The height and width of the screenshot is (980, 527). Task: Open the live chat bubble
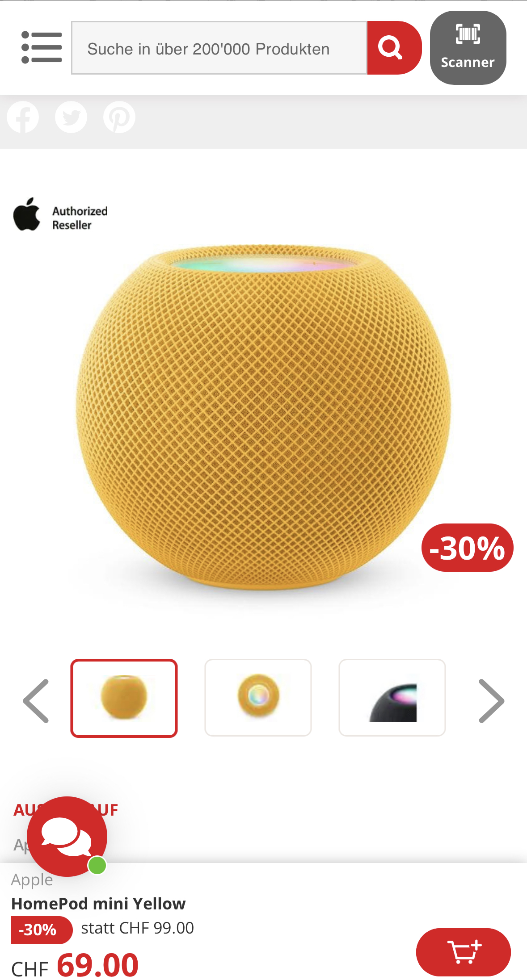coord(67,836)
